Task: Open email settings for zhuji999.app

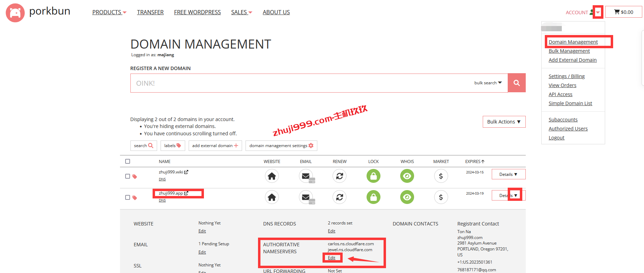Action: [307, 197]
